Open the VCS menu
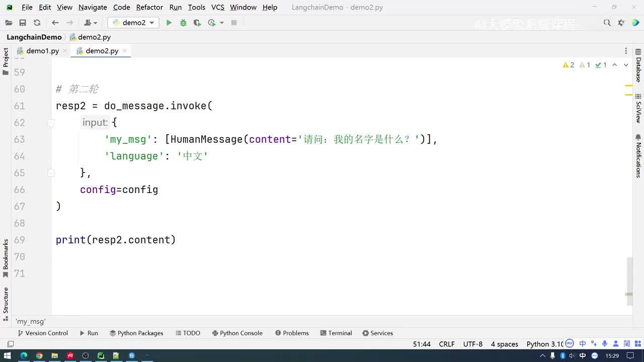Screen dimensions: 644x362 click(x=218, y=7)
